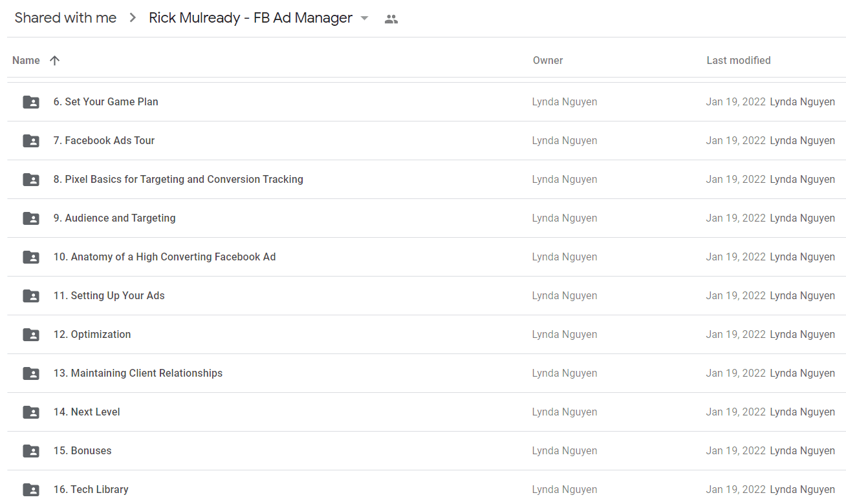Select the 7. Facebook Ads Tour folder name
This screenshot has height=504, width=846.
[x=104, y=140]
